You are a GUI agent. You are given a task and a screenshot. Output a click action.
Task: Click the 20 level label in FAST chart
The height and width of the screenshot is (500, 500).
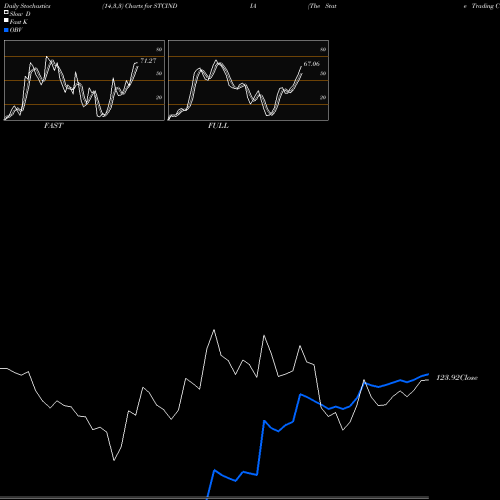[x=159, y=97]
